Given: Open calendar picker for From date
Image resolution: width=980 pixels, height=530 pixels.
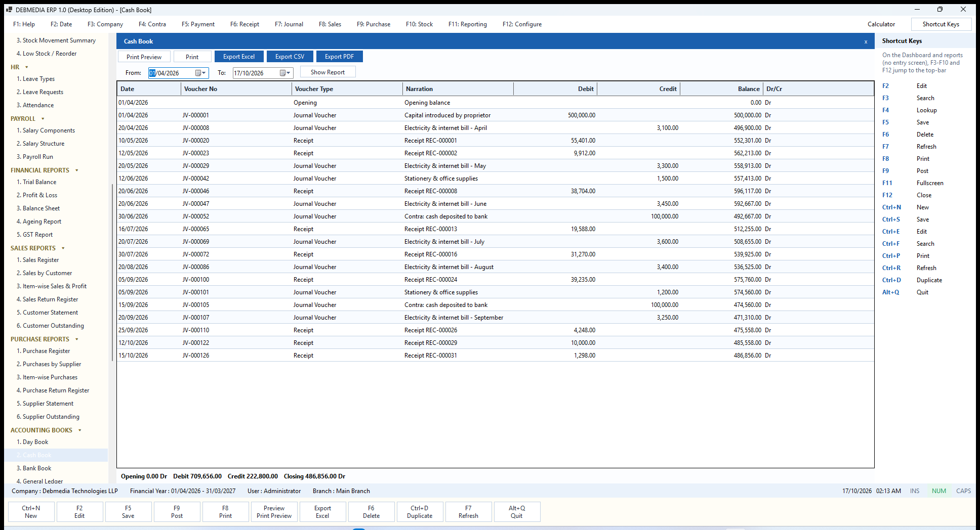Looking at the screenshot, I should pos(198,73).
